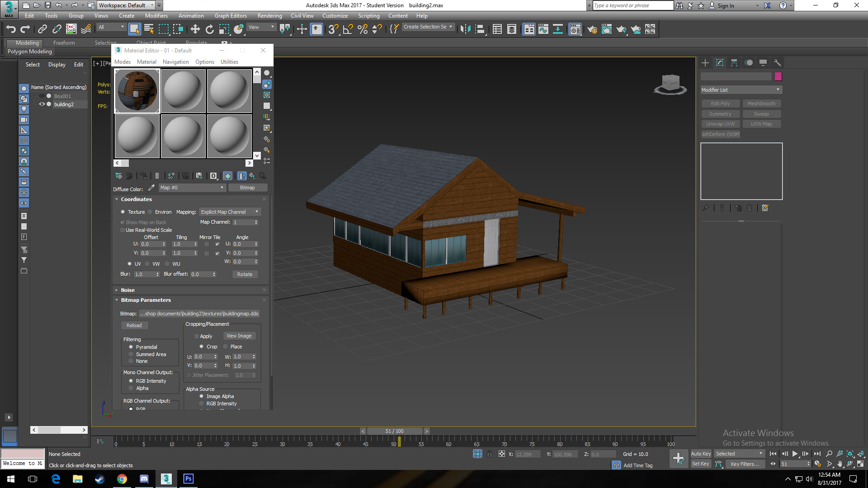Activate the Select and Move tool
The width and height of the screenshot is (868, 488).
point(195,29)
